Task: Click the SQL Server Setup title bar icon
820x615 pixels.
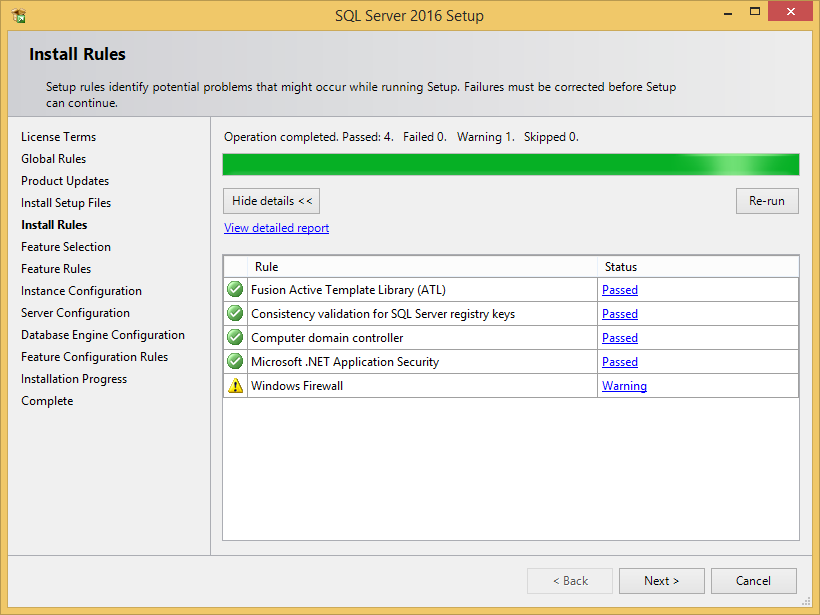Action: coord(19,16)
